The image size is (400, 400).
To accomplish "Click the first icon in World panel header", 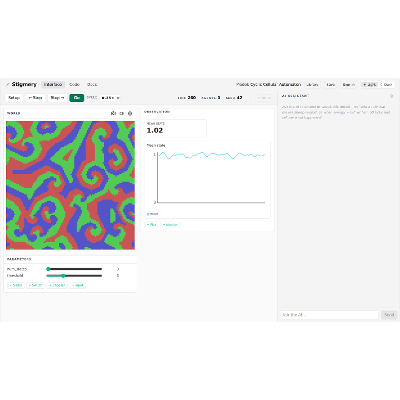I will pyautogui.click(x=113, y=113).
